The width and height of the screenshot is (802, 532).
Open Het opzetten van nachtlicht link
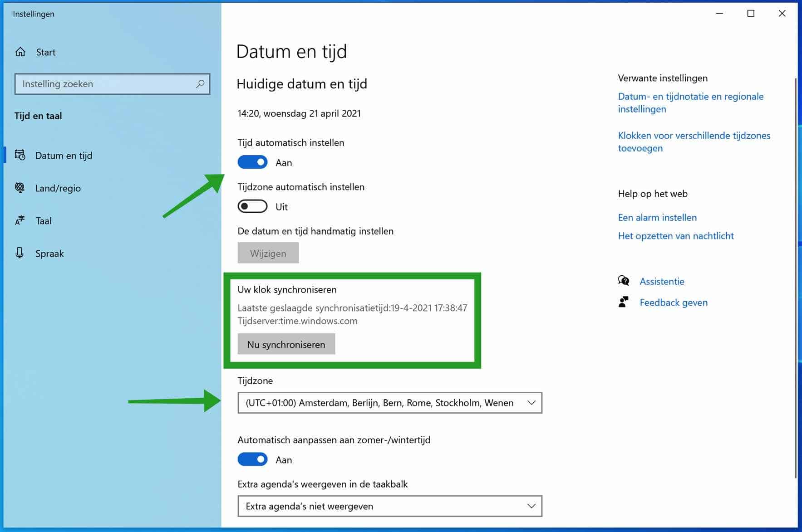pos(676,236)
